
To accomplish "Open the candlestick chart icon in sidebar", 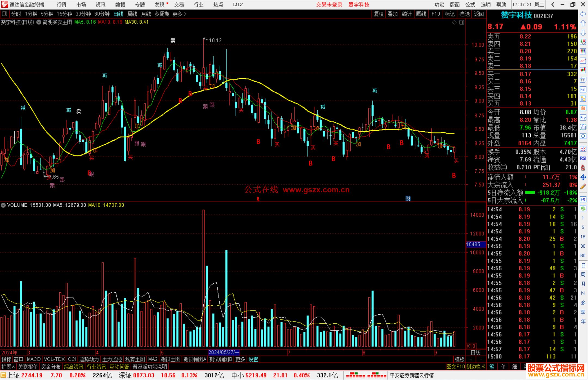I will coord(583,70).
